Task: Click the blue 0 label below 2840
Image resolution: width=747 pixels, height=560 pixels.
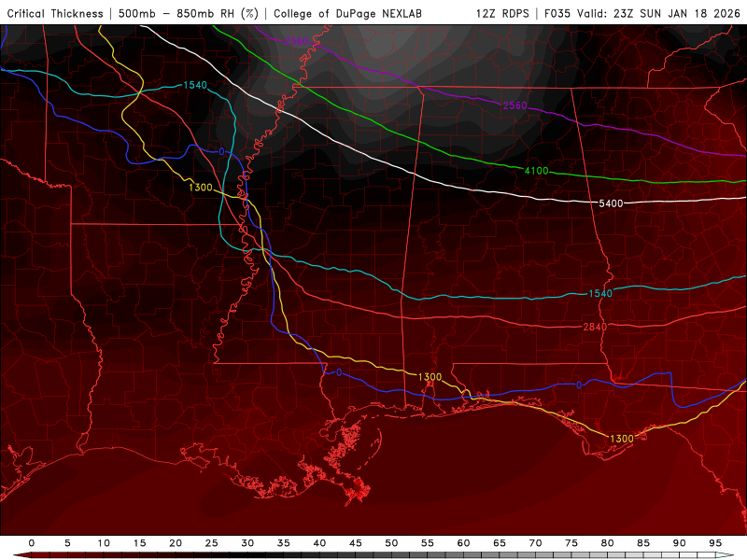Action: coord(579,385)
